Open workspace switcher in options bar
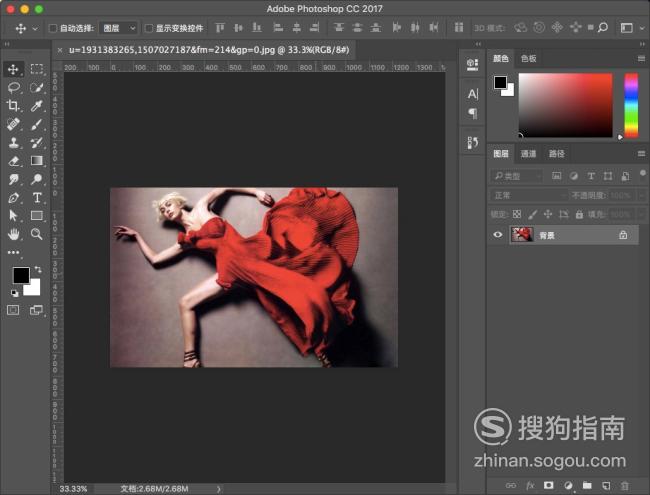The image size is (650, 495). pyautogui.click(x=627, y=28)
